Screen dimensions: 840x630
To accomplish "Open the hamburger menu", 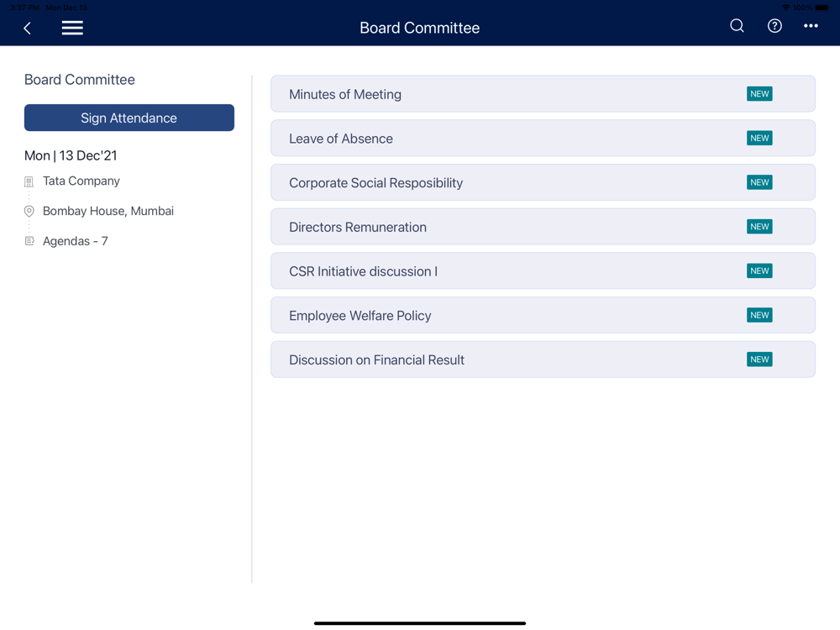I will coord(72,28).
